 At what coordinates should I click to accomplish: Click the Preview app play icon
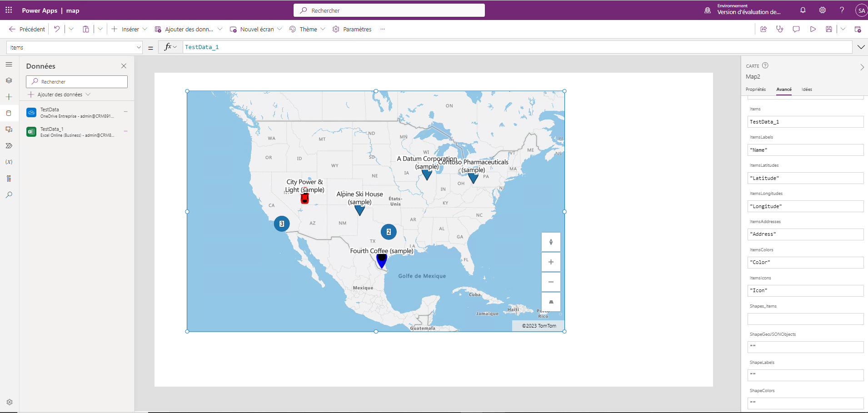813,29
